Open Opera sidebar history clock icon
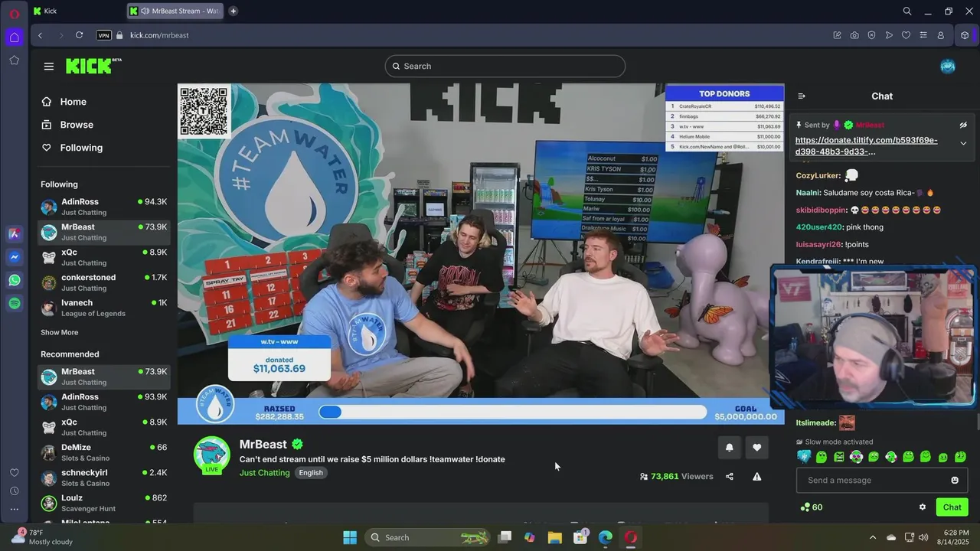The height and width of the screenshot is (551, 980). [15, 491]
